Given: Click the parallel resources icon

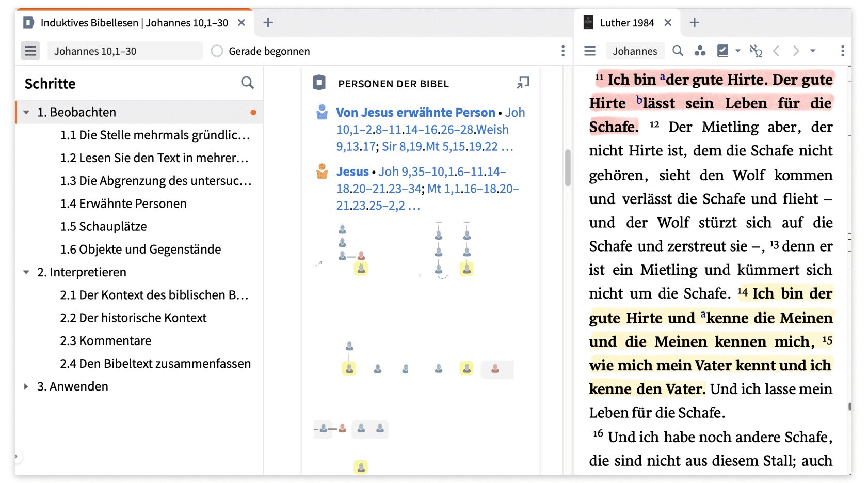Looking at the screenshot, I should pyautogui.click(x=756, y=51).
